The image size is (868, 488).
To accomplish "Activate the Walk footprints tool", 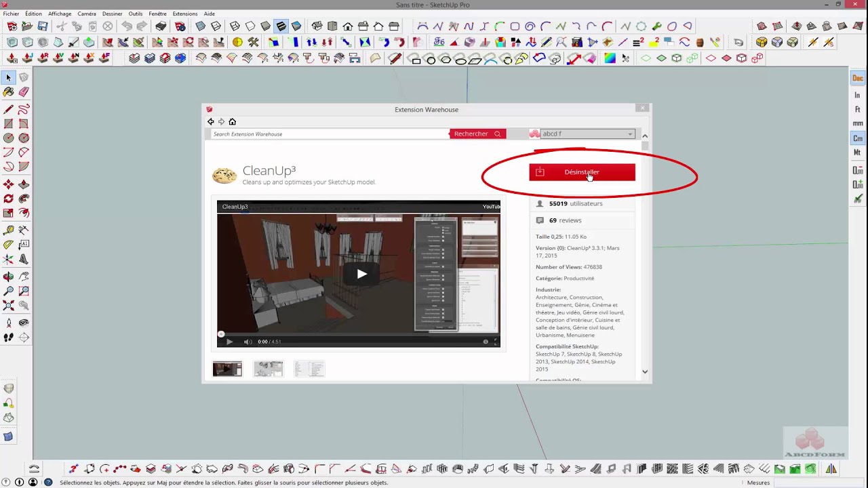I will (9, 337).
